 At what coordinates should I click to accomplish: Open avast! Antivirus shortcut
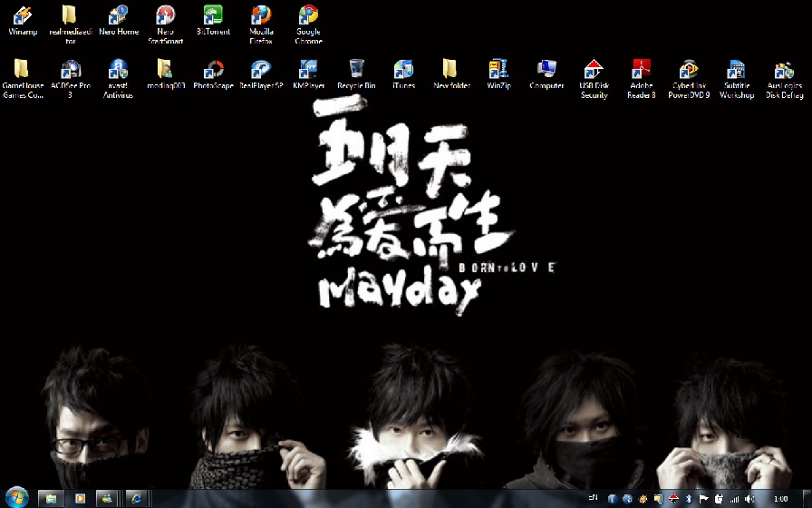118,79
